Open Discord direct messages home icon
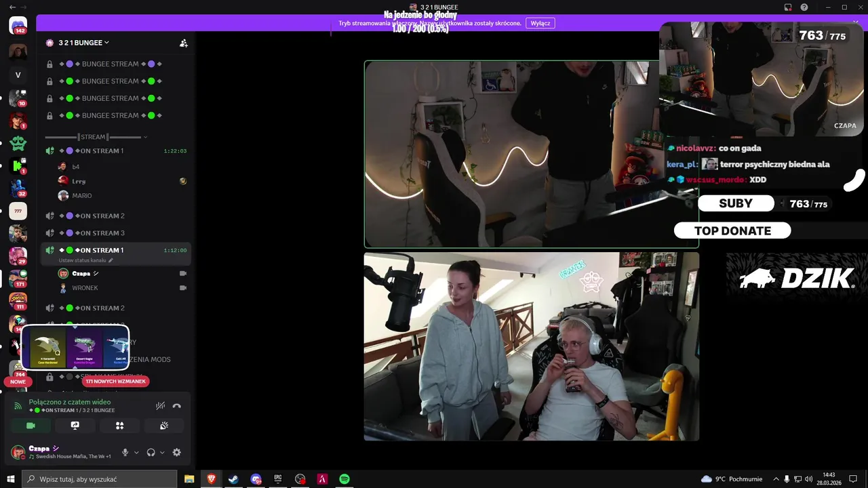The image size is (868, 488). pyautogui.click(x=18, y=26)
